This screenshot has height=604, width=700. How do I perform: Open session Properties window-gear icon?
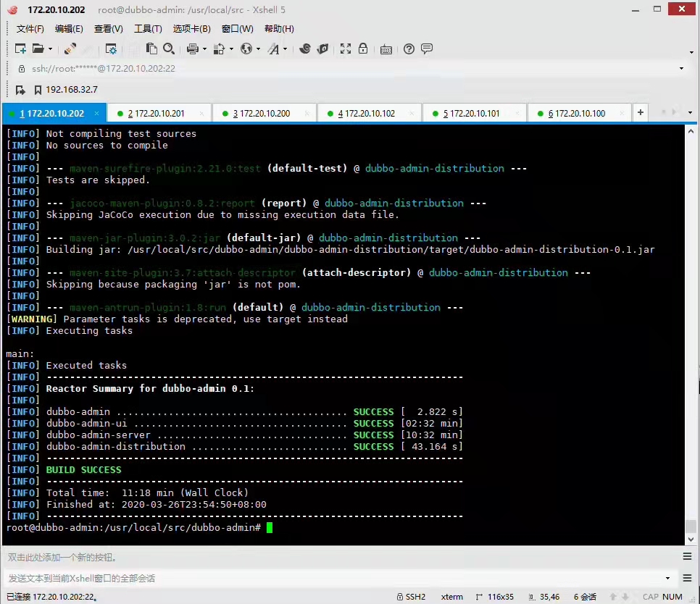coord(111,49)
